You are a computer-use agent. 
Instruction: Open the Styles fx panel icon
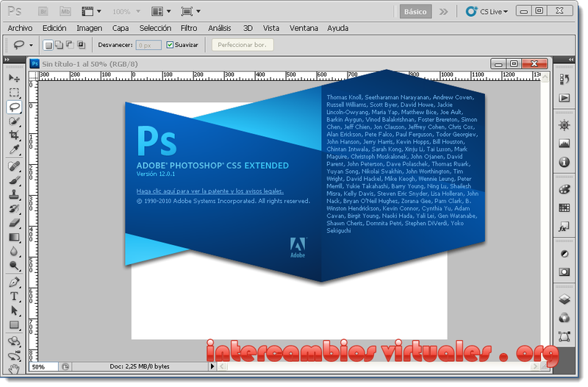pos(564,227)
